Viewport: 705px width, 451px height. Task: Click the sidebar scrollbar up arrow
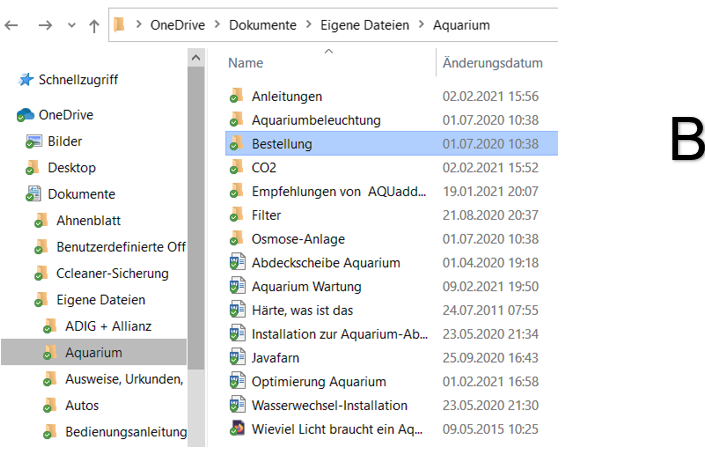(x=196, y=58)
